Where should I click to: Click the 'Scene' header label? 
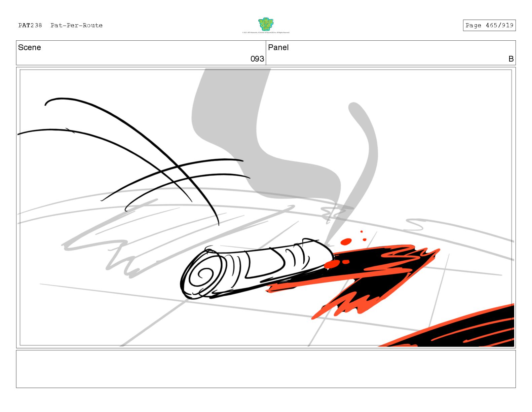point(30,47)
